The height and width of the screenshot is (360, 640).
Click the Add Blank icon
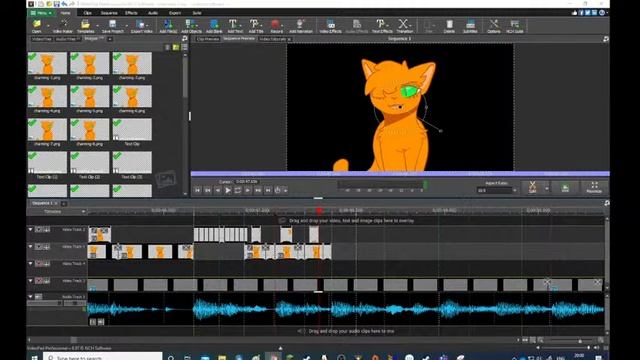click(214, 26)
